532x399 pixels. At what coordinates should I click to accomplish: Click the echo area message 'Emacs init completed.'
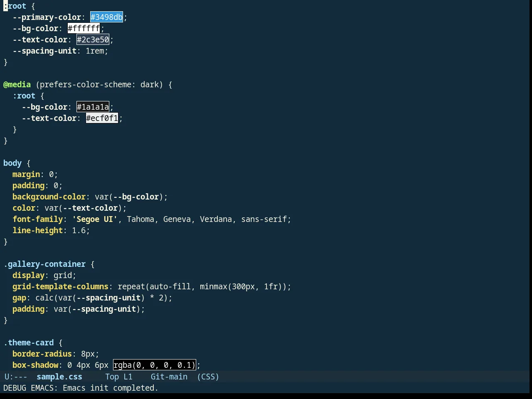(x=111, y=388)
